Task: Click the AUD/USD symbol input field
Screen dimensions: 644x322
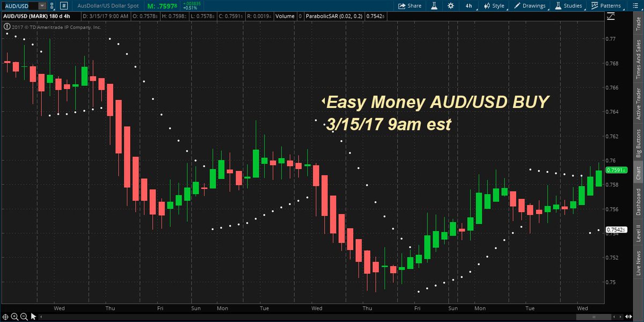Action: (20, 6)
